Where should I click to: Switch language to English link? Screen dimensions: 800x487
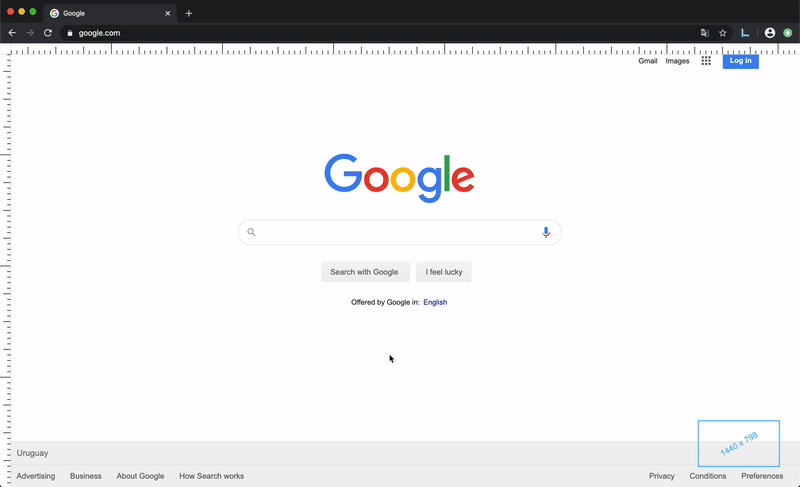pos(435,302)
